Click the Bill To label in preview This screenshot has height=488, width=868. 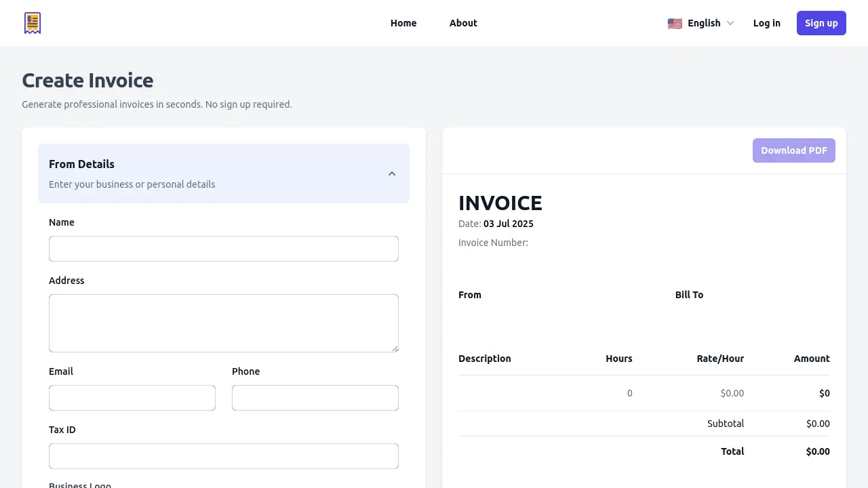[x=689, y=295]
